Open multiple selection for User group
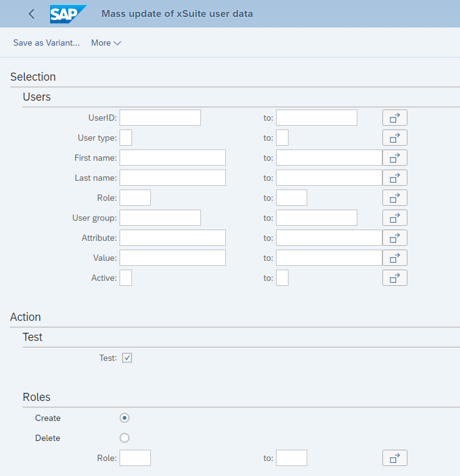Image resolution: width=460 pixels, height=476 pixels. (x=394, y=218)
